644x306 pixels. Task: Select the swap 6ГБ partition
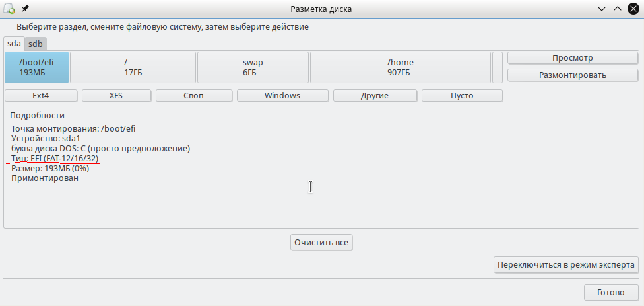point(253,67)
